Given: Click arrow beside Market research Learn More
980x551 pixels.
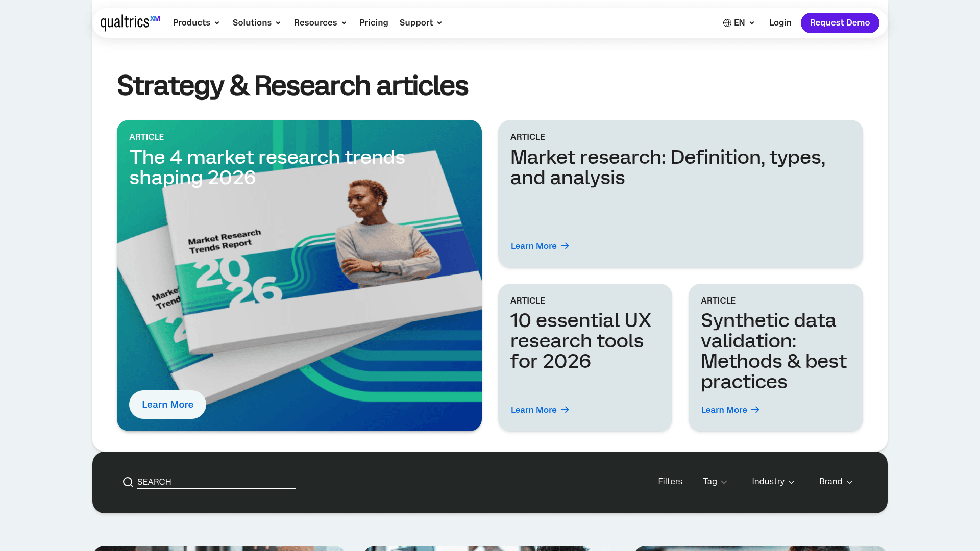Looking at the screenshot, I should click(565, 246).
